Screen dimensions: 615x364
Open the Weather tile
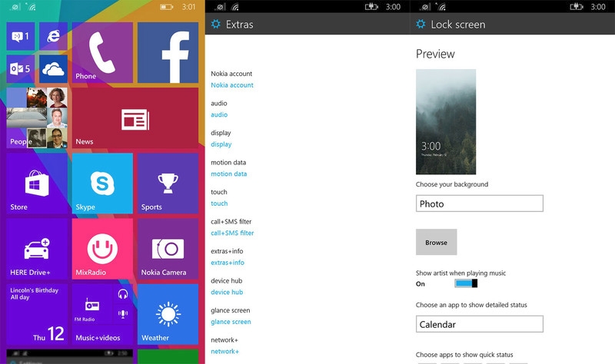point(168,314)
